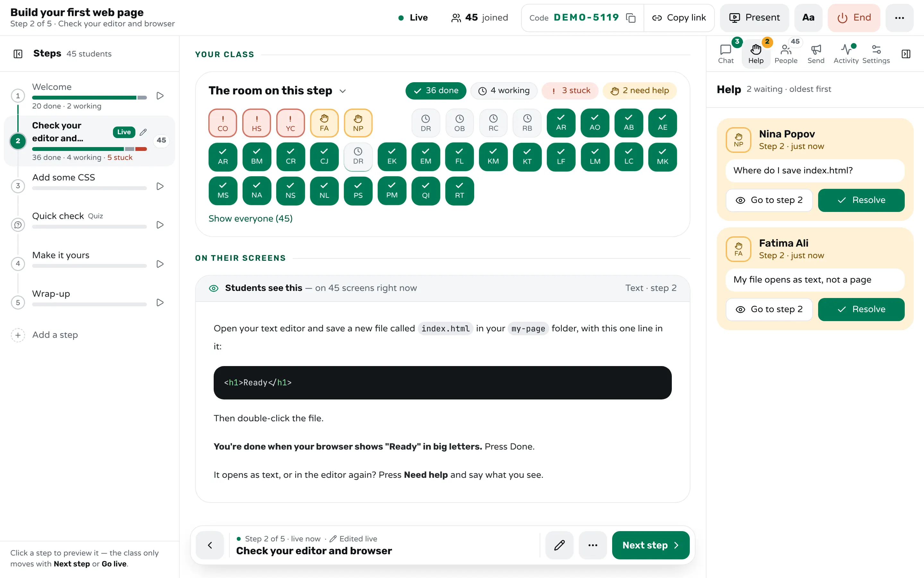Open the People tab
Image resolution: width=924 pixels, height=578 pixels.
(786, 54)
